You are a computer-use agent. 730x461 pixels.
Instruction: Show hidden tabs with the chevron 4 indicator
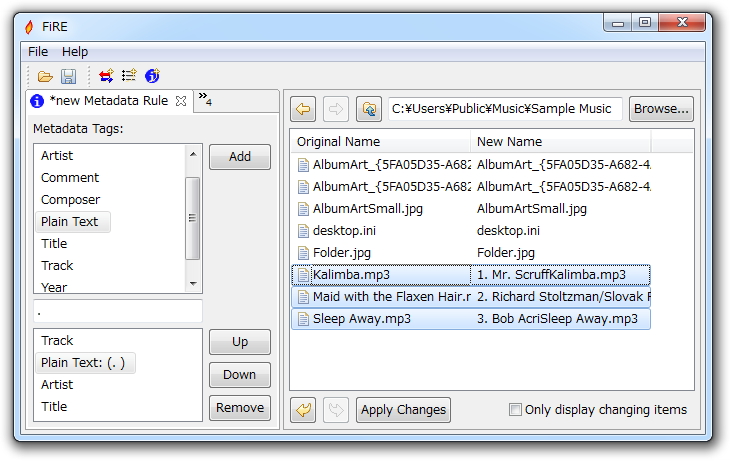pos(205,99)
